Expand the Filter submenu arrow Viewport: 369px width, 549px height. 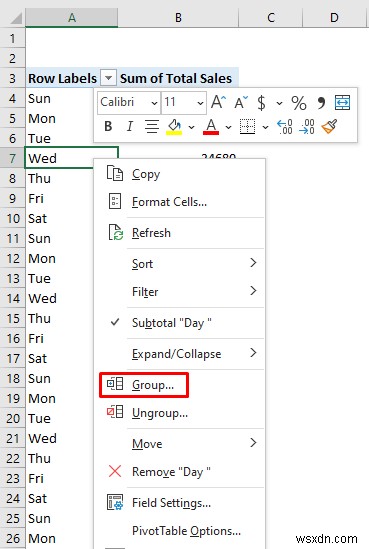(253, 290)
